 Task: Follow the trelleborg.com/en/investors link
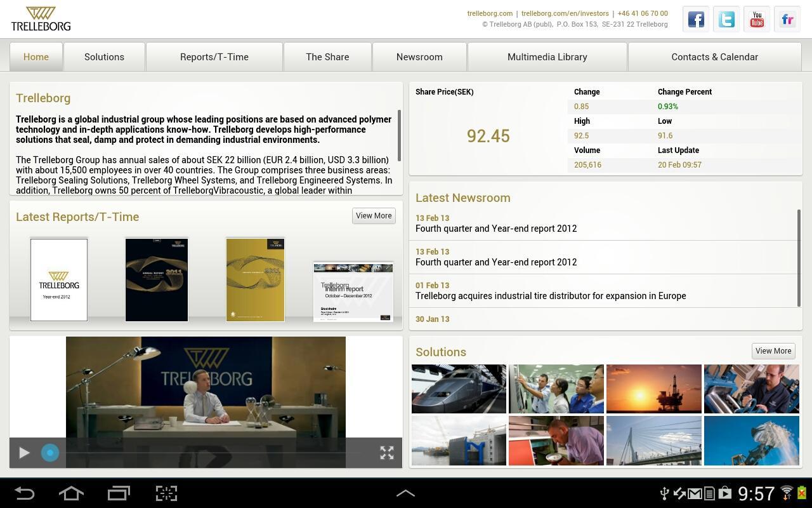(565, 13)
